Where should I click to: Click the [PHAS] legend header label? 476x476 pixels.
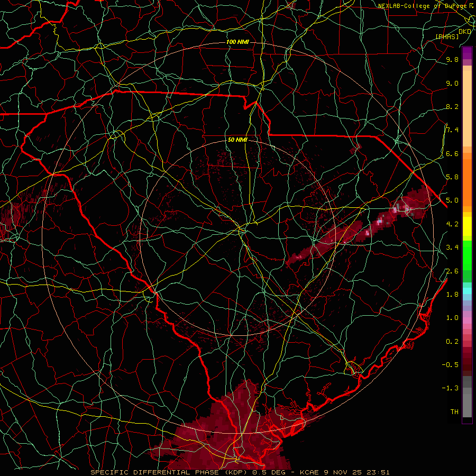(x=447, y=36)
